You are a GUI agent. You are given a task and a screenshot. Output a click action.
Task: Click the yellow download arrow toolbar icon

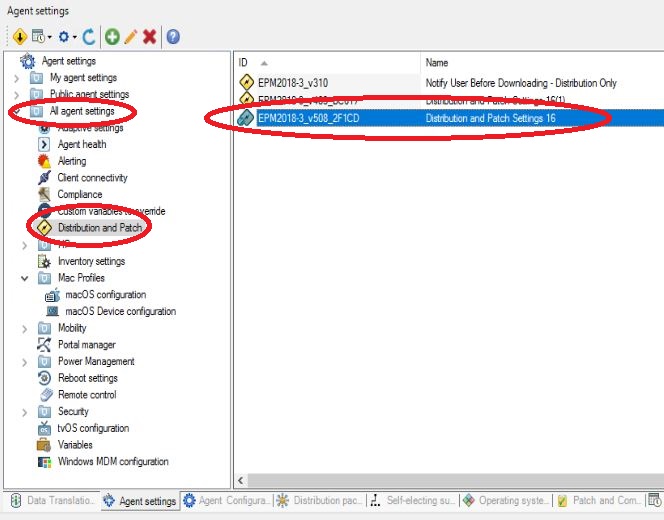pos(21,36)
